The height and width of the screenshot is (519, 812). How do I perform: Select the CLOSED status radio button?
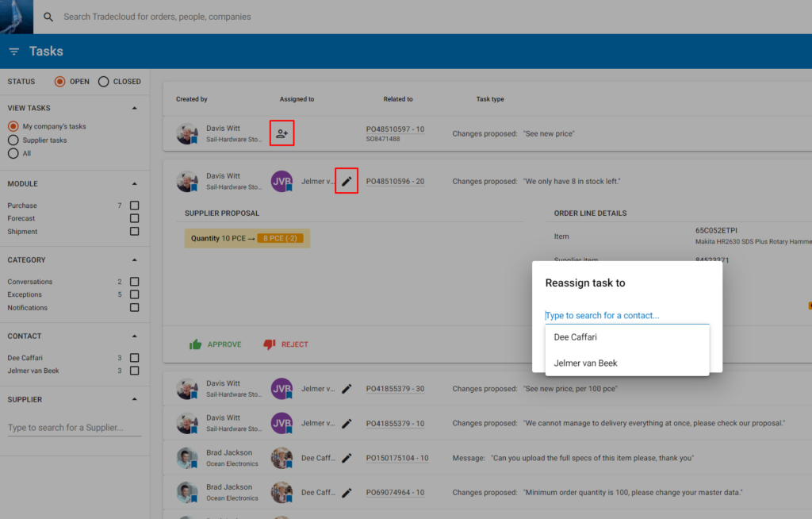click(103, 81)
